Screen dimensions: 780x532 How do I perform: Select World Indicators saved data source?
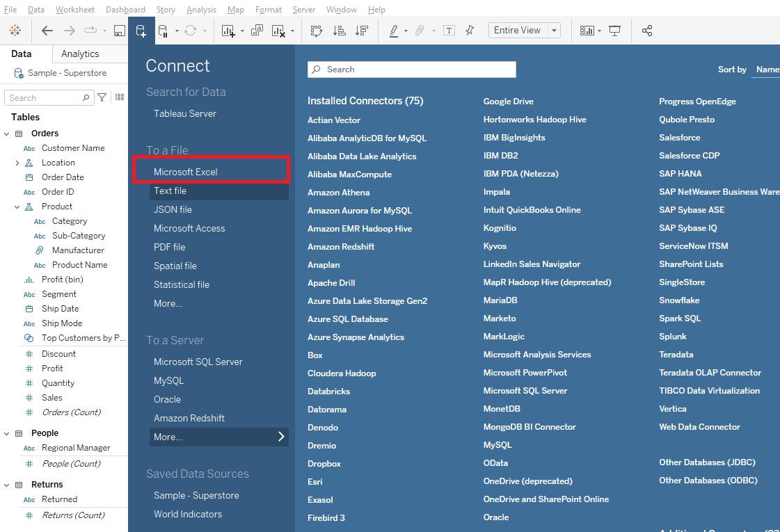click(188, 515)
